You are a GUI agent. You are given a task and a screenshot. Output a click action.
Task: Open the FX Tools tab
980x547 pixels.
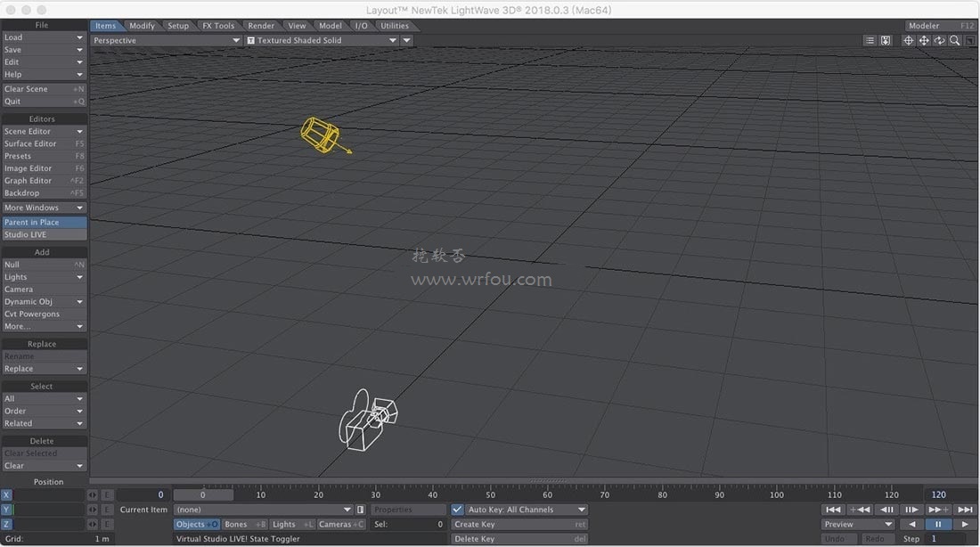(x=218, y=26)
